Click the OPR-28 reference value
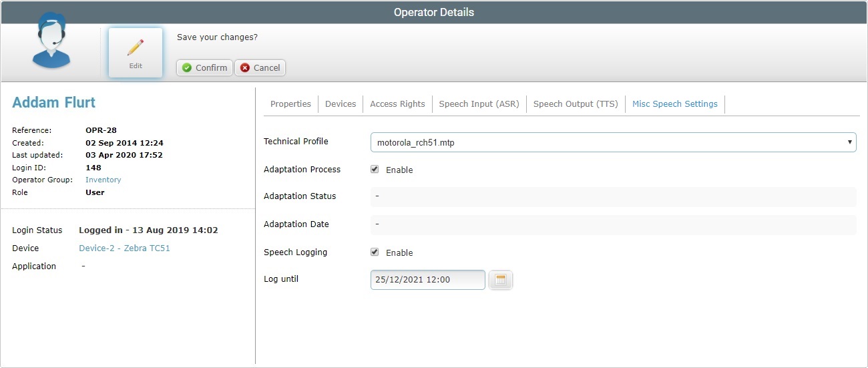Viewport: 868px width, 368px height. [101, 131]
